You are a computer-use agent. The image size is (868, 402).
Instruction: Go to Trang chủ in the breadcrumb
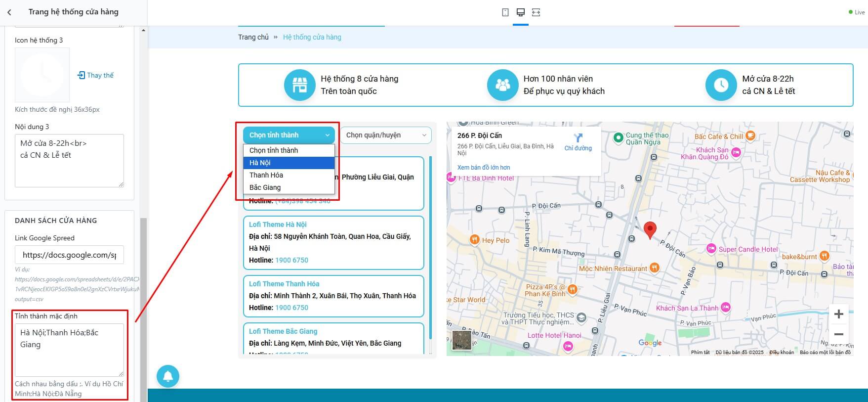tap(253, 37)
